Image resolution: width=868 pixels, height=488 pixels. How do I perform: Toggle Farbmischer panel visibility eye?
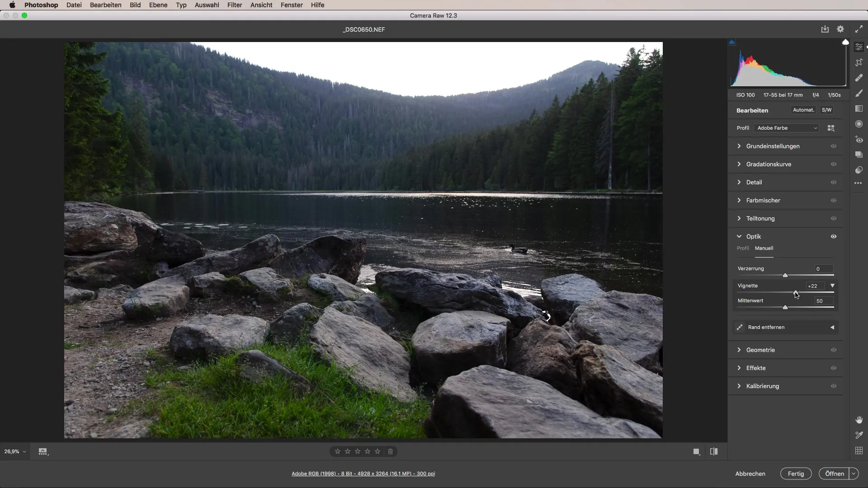click(x=834, y=201)
